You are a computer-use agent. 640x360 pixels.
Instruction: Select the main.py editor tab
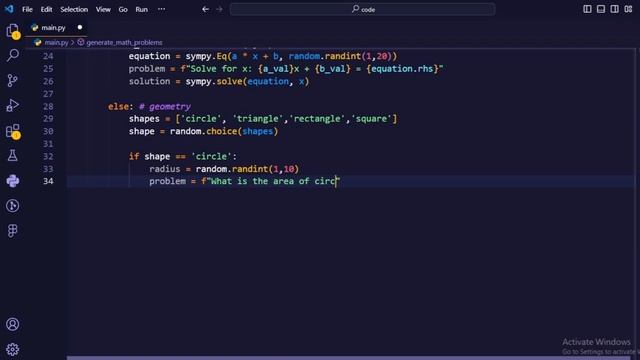(56, 28)
